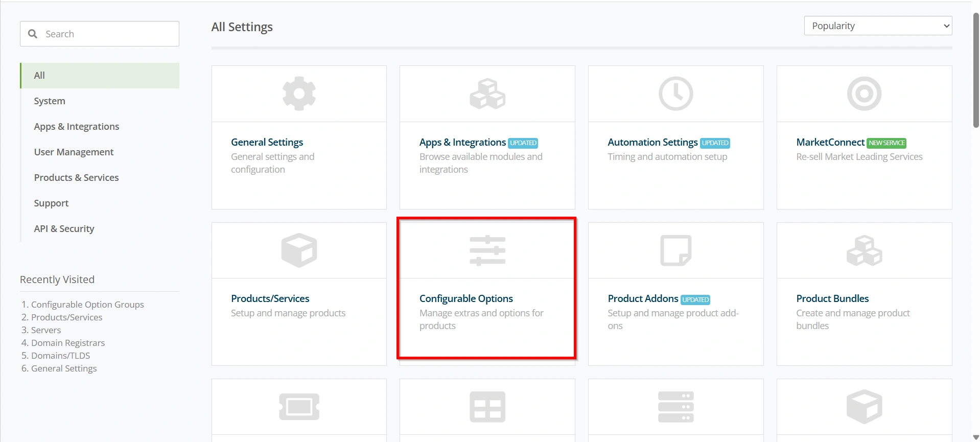The height and width of the screenshot is (442, 980).
Task: Click 'Timing and automation setup' description
Action: 667,157
